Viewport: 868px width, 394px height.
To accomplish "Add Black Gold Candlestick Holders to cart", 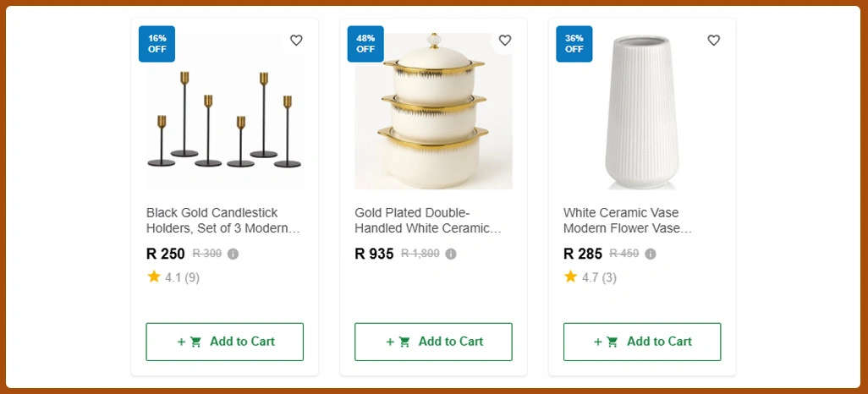I will (x=225, y=342).
